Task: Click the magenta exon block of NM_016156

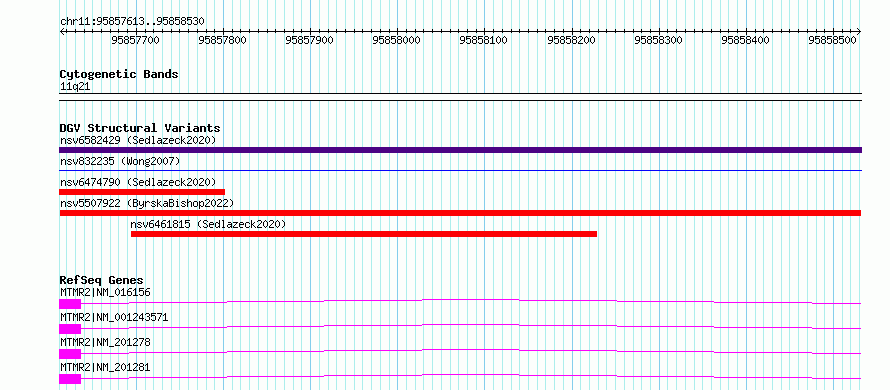Action: tap(70, 304)
